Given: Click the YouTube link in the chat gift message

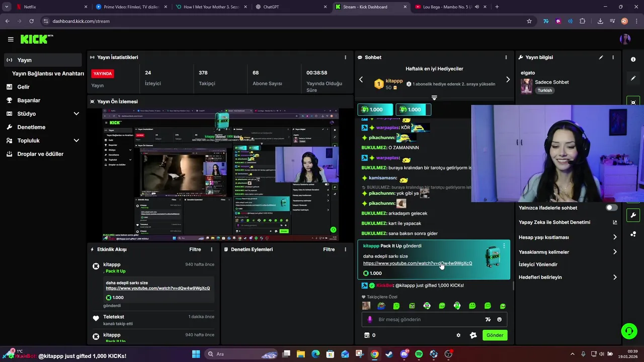Looking at the screenshot, I should pyautogui.click(x=418, y=263).
